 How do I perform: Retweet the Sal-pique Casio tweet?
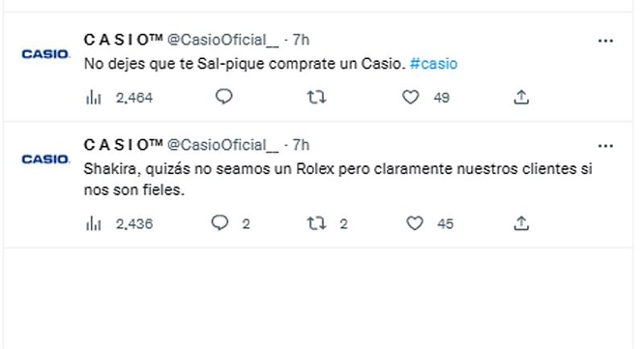(316, 98)
